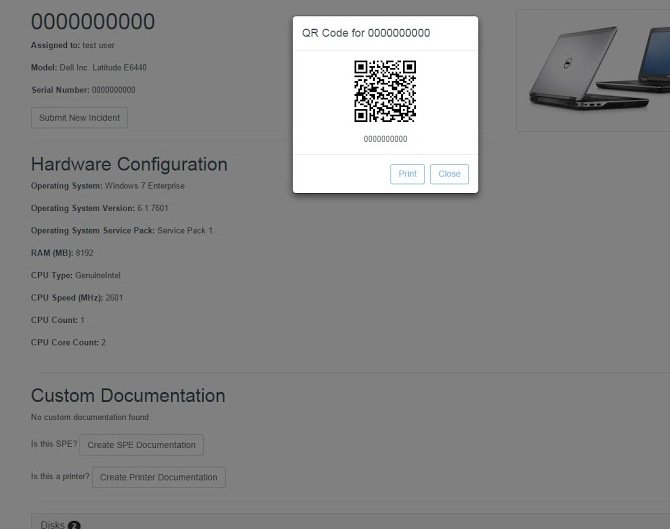Click the 'CPU Core Count: 2' line
This screenshot has height=529, width=670.
(x=68, y=342)
